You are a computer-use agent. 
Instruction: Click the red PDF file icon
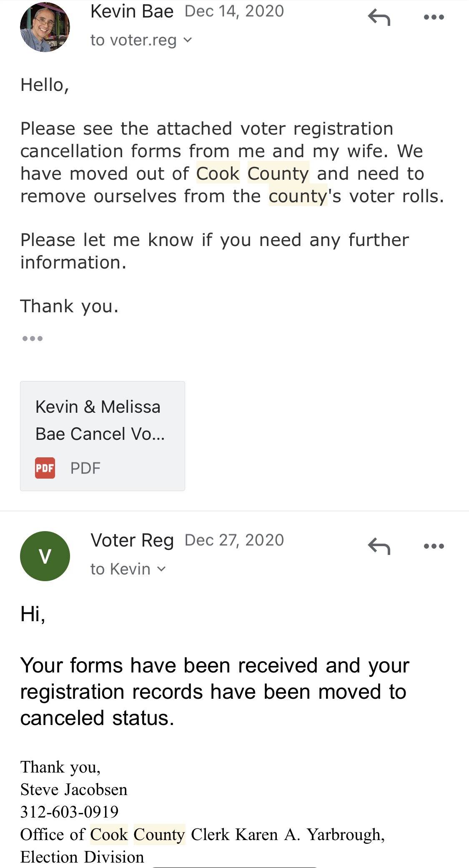coord(45,468)
